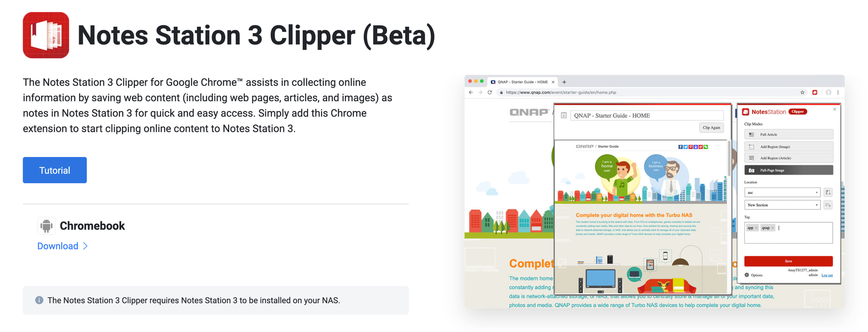
Task: Open a new browser tab with plus
Action: tap(564, 82)
